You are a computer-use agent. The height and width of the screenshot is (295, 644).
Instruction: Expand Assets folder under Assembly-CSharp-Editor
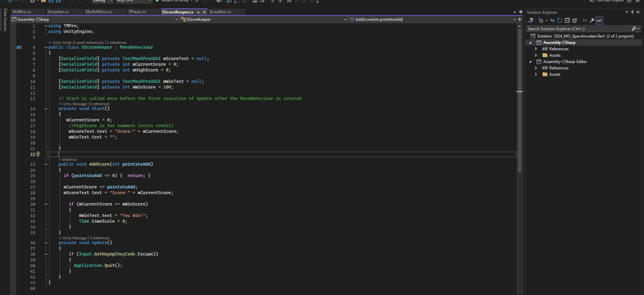point(536,75)
